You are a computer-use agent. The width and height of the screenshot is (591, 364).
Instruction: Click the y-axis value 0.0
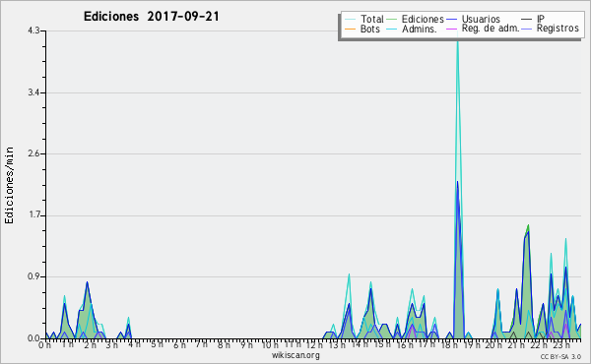[33, 338]
